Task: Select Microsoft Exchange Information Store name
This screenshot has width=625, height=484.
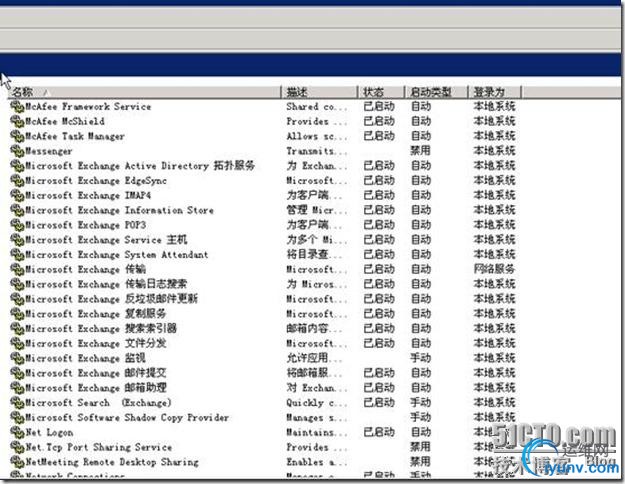Action: 120,210
